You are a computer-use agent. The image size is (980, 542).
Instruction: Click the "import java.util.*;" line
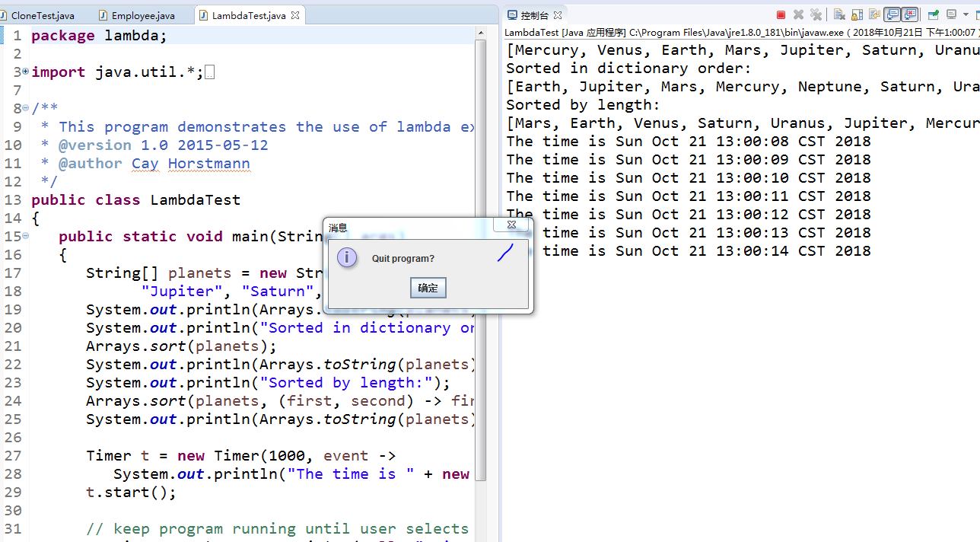coord(118,72)
